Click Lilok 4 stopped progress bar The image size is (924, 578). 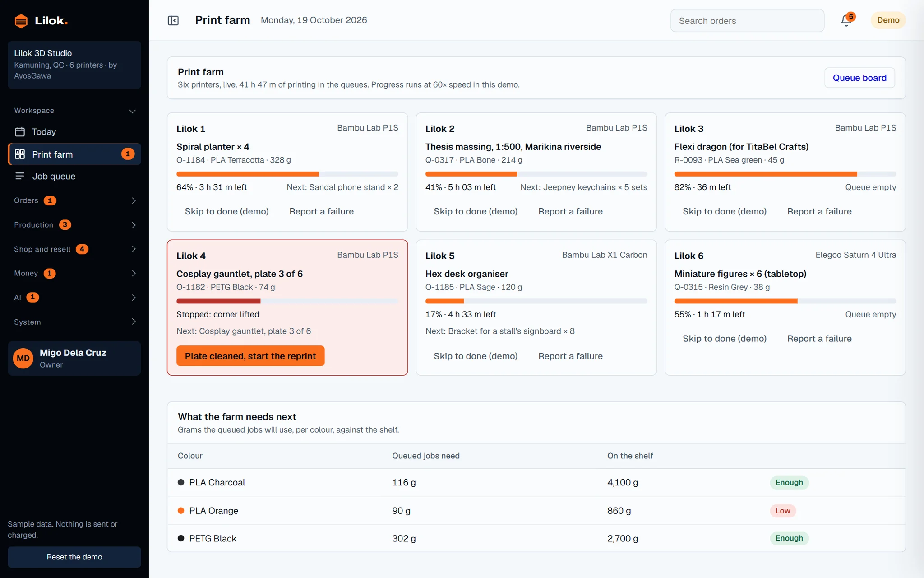click(287, 301)
